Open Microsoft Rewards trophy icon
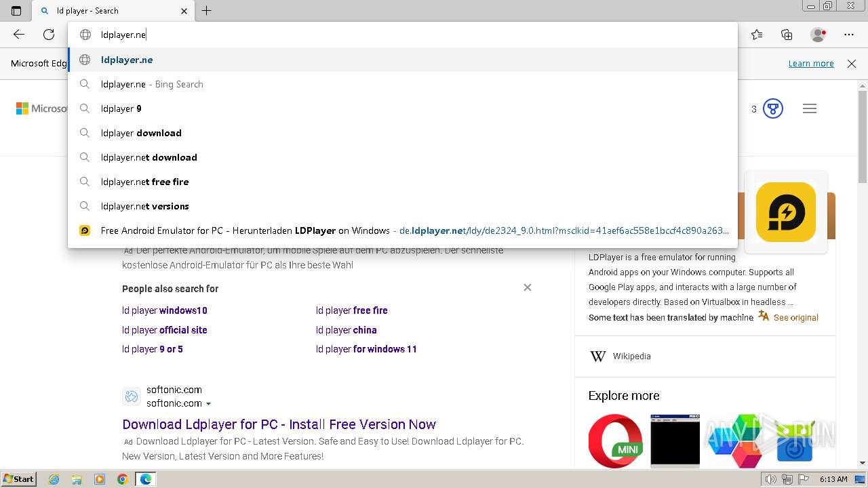This screenshot has height=488, width=868. click(773, 108)
